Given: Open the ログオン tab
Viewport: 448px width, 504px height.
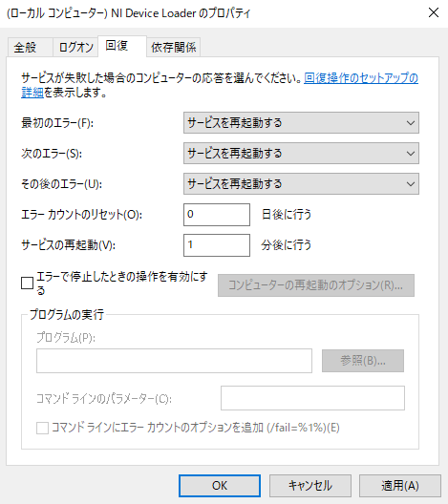Looking at the screenshot, I should [x=75, y=48].
